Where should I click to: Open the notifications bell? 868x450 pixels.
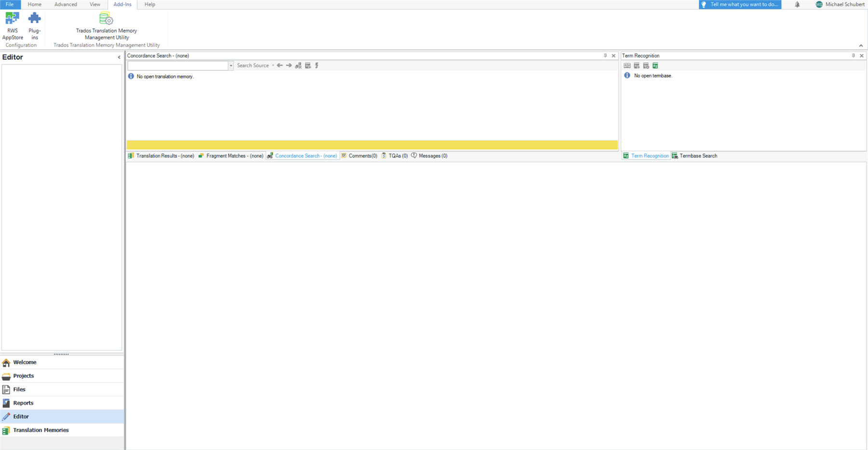797,4
